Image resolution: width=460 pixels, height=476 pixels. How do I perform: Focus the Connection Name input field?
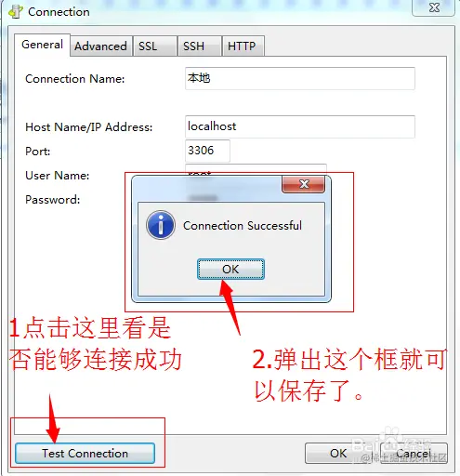(300, 78)
